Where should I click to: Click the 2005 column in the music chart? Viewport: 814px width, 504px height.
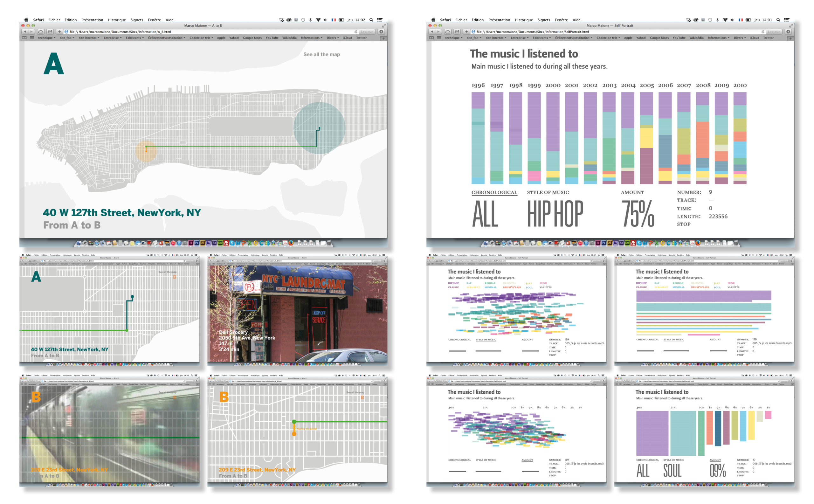coord(646,138)
